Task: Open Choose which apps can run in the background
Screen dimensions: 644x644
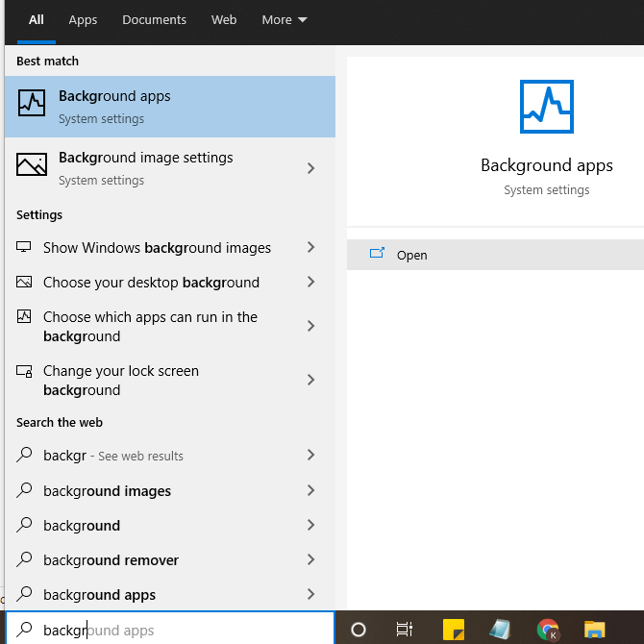Action: 150,327
